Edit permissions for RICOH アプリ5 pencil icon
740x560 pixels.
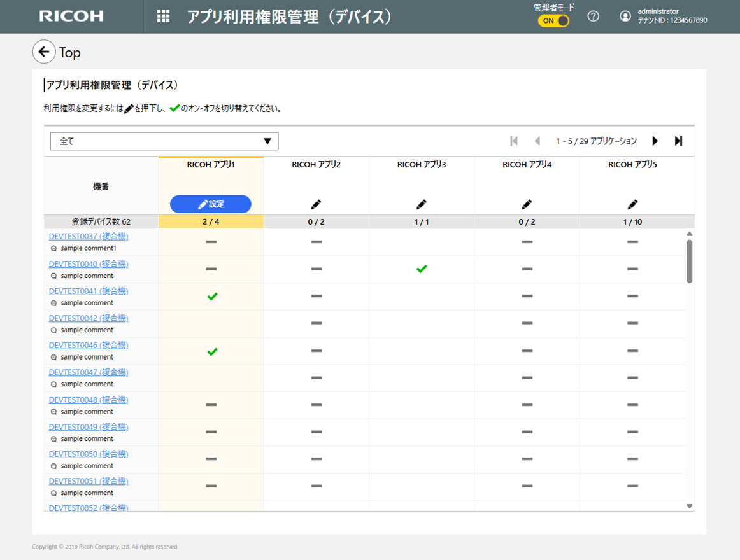point(632,204)
